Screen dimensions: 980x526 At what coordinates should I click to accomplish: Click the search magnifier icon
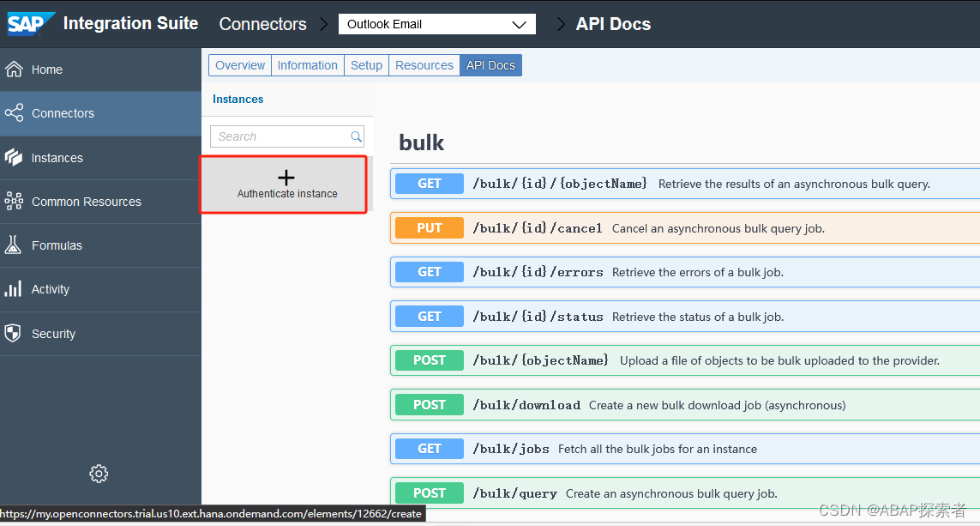357,136
